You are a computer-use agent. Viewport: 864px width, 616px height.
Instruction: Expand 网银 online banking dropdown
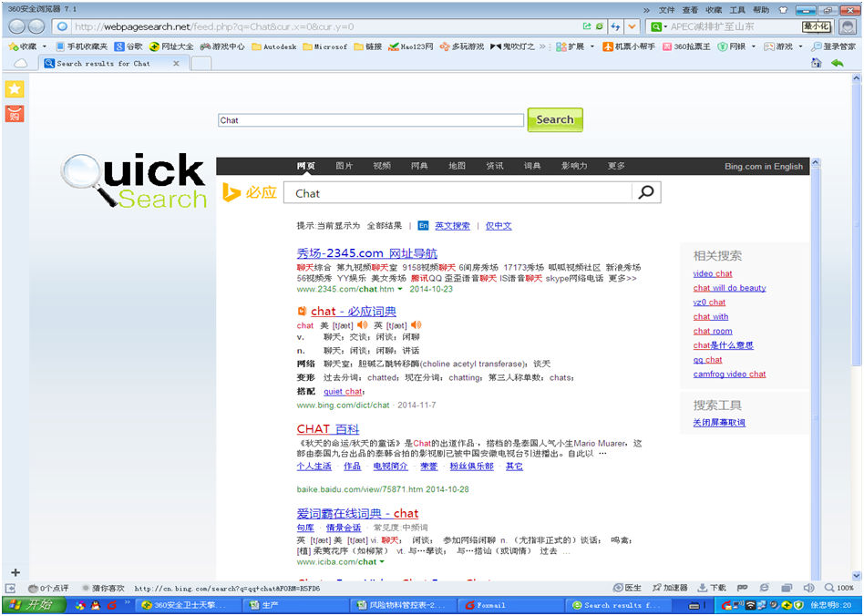[753, 46]
